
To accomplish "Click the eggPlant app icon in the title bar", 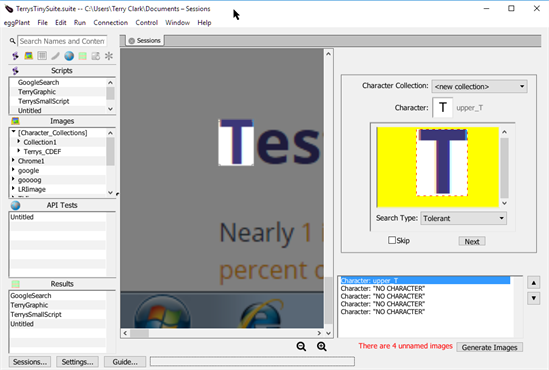I will click(9, 9).
